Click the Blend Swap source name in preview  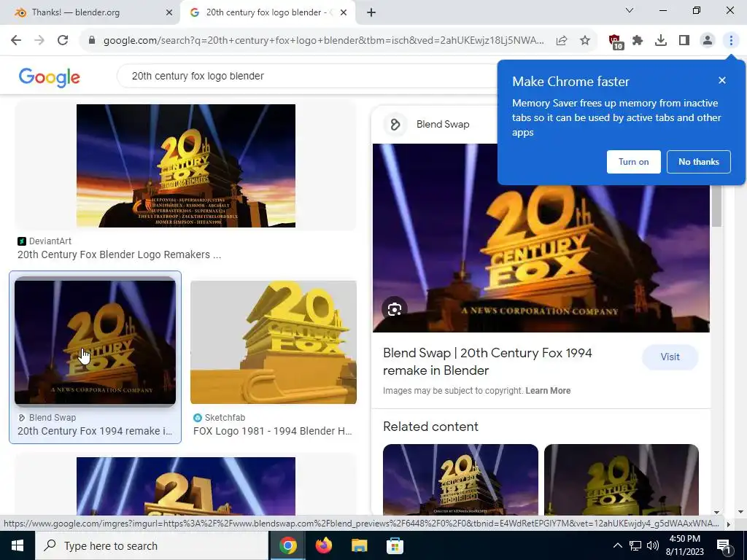click(x=443, y=124)
